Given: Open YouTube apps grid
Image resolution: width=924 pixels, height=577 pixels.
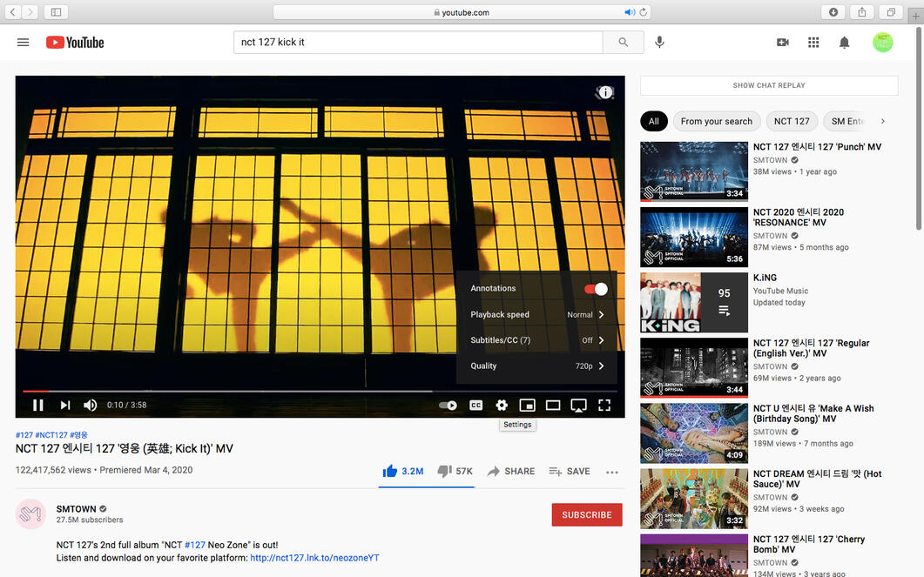Looking at the screenshot, I should [x=813, y=42].
